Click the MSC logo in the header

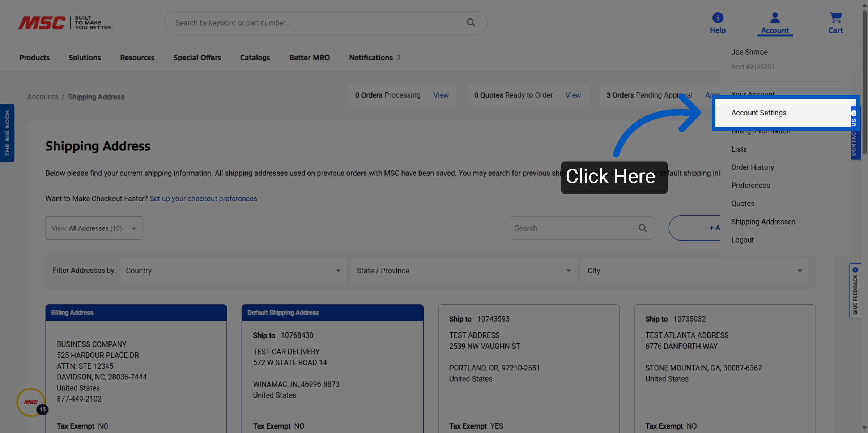pos(65,22)
